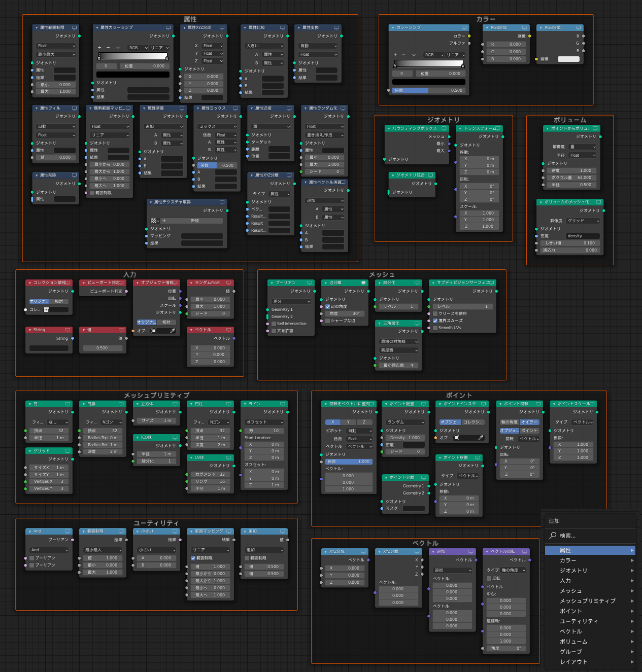Click the monitor icon on トランスフォーム node
The height and width of the screenshot is (672, 642).
click(x=498, y=128)
